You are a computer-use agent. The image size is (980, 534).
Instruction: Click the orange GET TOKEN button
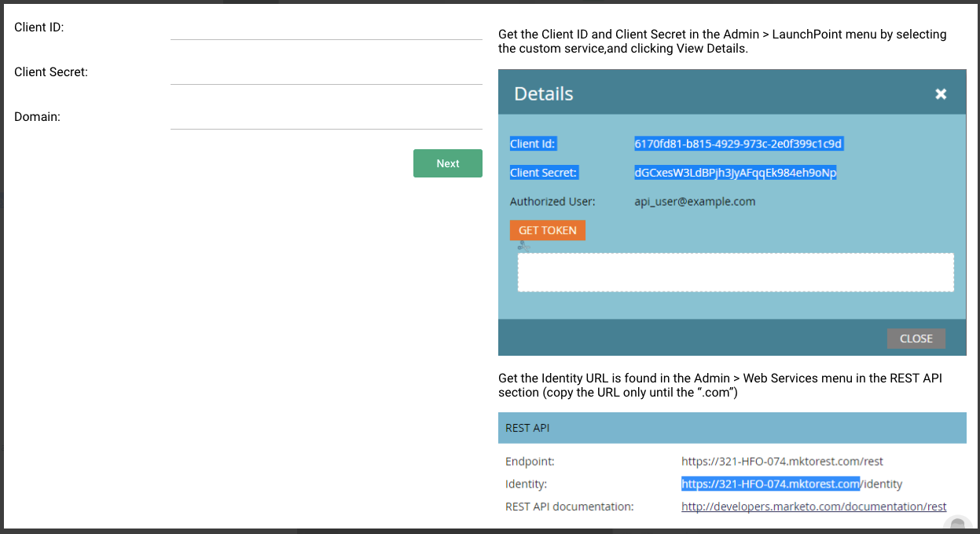tap(547, 230)
